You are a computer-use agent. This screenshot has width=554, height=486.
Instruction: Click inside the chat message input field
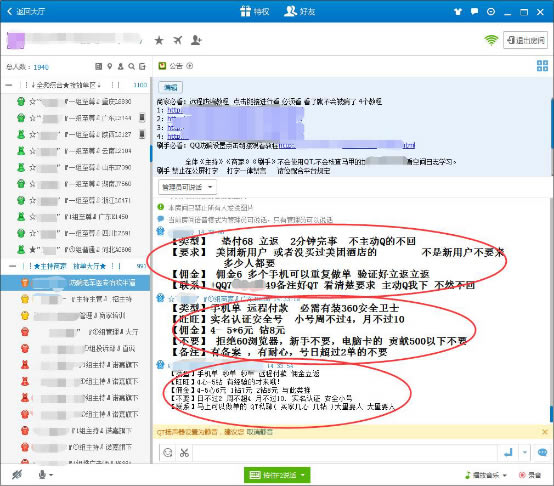point(344,453)
